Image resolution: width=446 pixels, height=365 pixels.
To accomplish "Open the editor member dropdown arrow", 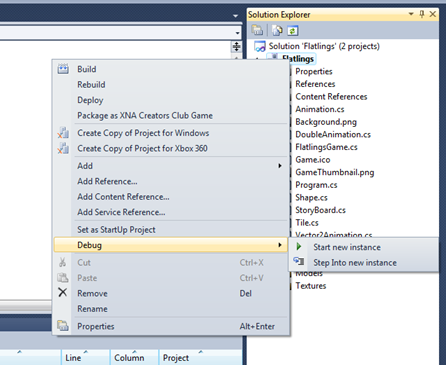I will click(237, 33).
